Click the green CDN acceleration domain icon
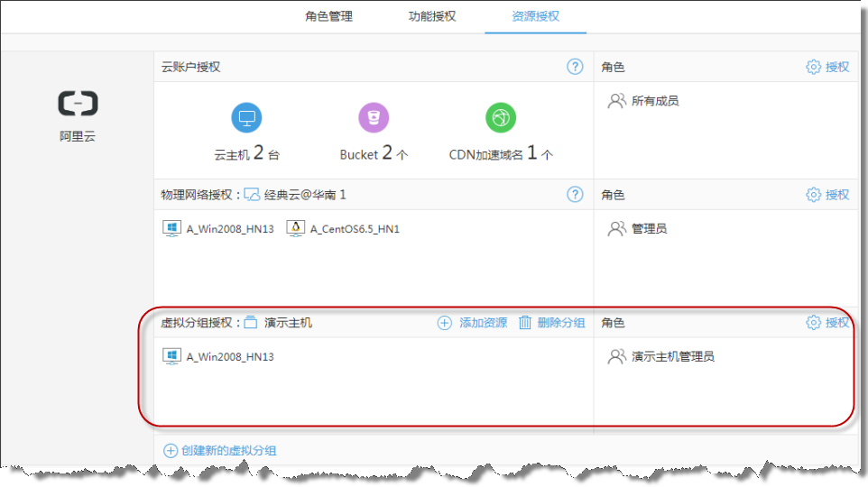The width and height of the screenshot is (868, 487). [501, 117]
